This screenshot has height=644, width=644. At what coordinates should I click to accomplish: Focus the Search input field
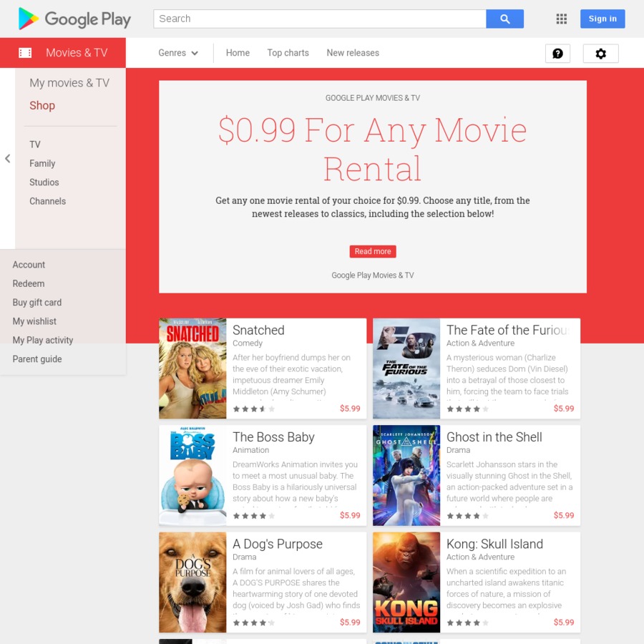320,19
